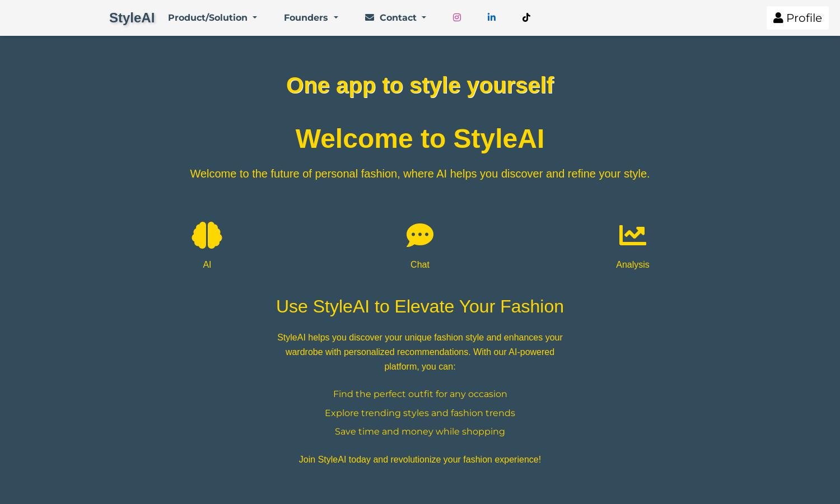Click 'Find the perfect outfit for any occasion'
Viewport: 840px width, 504px height.
420,394
